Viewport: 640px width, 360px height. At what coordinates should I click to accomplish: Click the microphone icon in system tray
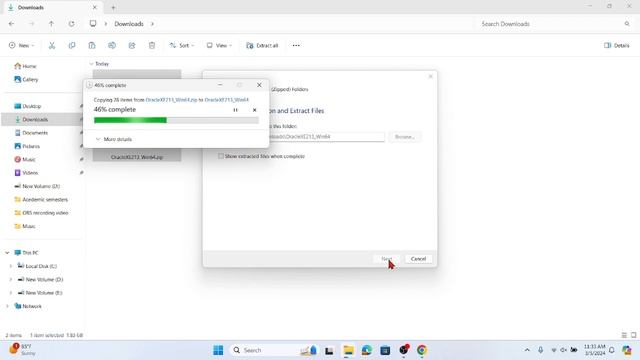540,350
